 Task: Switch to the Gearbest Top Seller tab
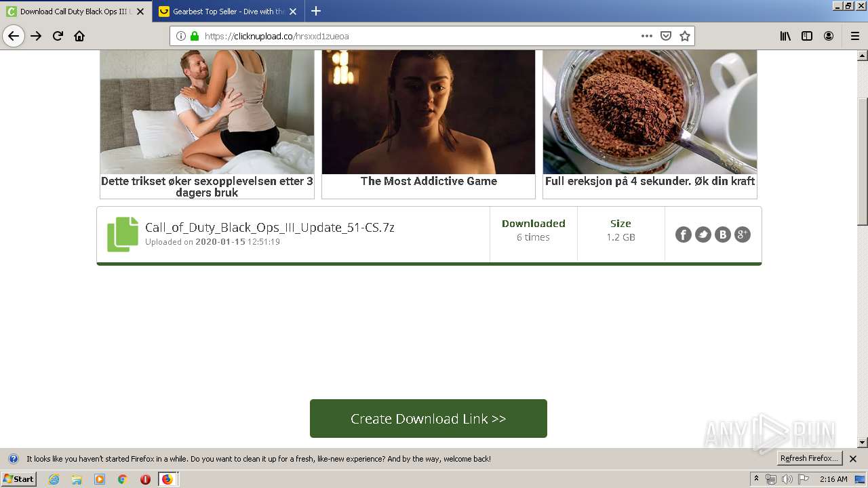tap(228, 12)
